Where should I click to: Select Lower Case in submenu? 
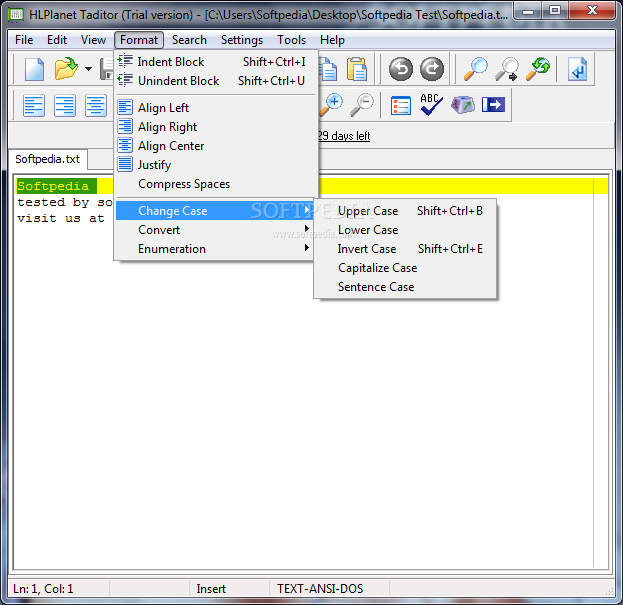[405, 230]
